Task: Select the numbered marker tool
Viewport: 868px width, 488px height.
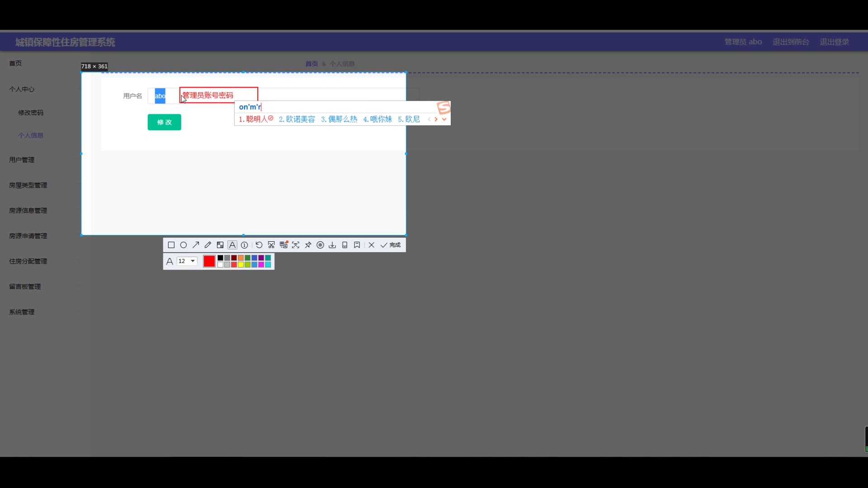Action: tap(245, 245)
